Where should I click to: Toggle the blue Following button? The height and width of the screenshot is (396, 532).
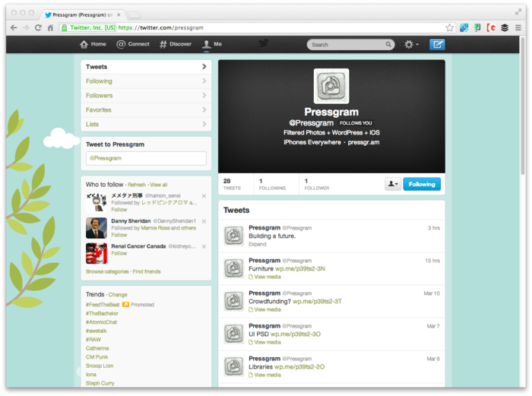(422, 184)
